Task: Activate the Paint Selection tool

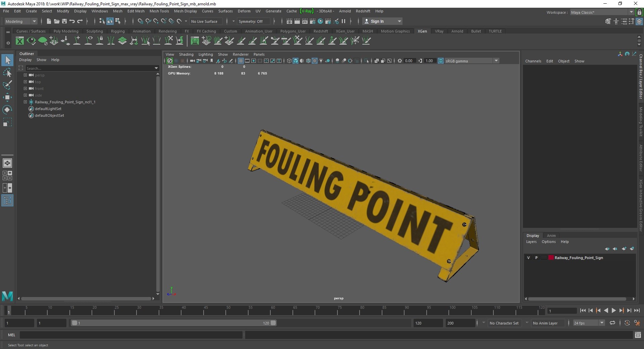Action: pos(7,85)
